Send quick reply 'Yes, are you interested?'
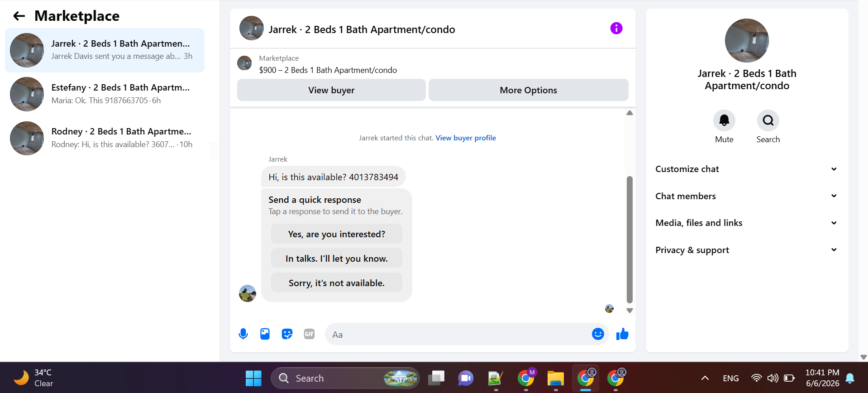The width and height of the screenshot is (868, 393). (336, 234)
